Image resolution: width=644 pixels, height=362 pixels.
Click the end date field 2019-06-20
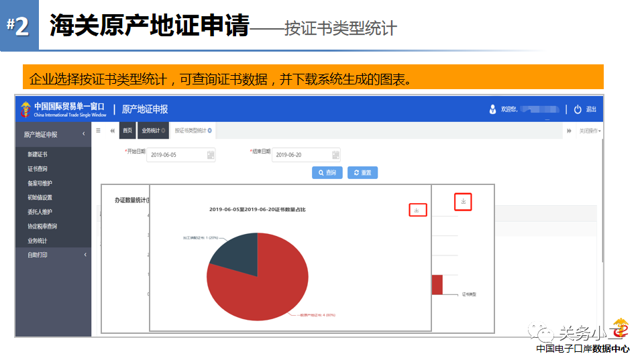tap(306, 155)
